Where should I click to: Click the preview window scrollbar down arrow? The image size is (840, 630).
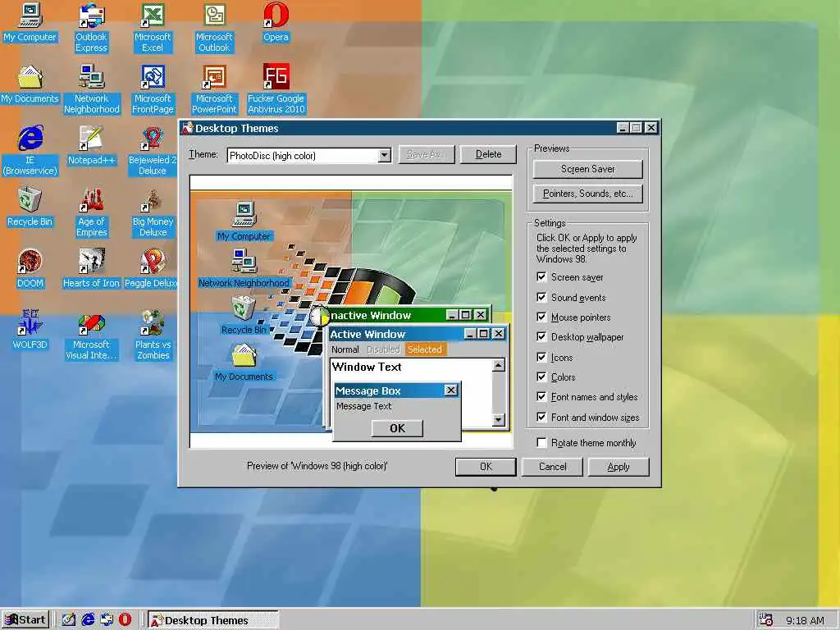498,419
